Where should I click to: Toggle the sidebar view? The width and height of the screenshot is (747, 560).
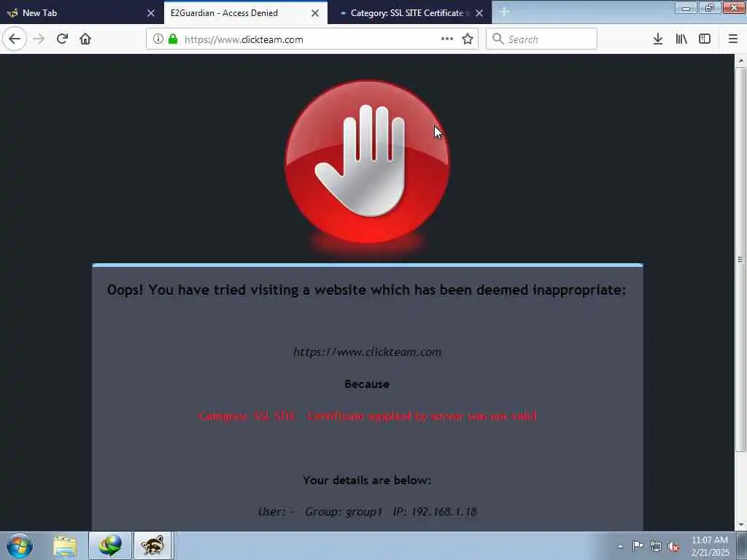pyautogui.click(x=705, y=39)
